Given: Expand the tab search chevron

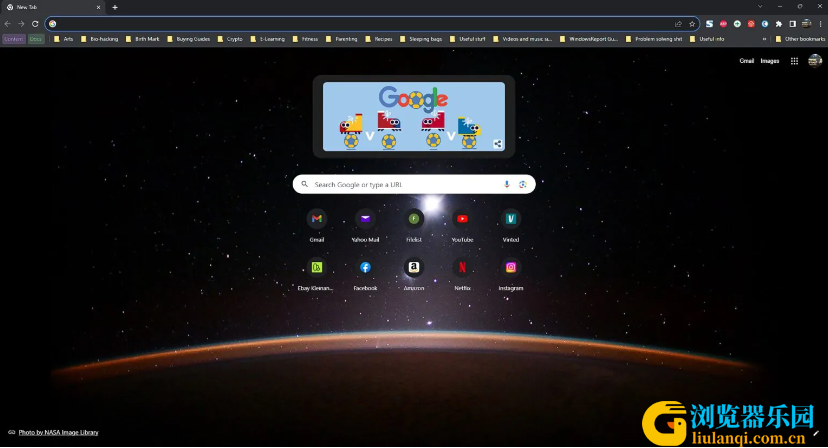Looking at the screenshot, I should [760, 7].
